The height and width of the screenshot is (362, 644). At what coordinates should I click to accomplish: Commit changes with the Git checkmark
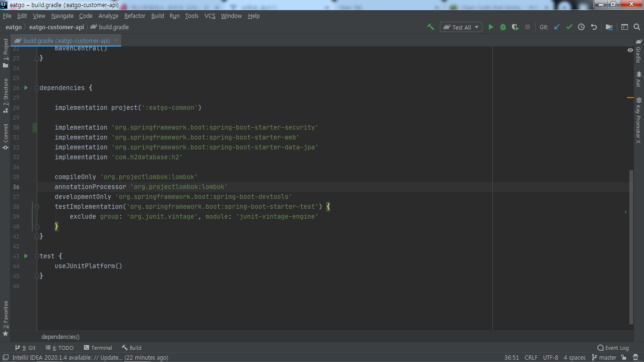tap(569, 27)
